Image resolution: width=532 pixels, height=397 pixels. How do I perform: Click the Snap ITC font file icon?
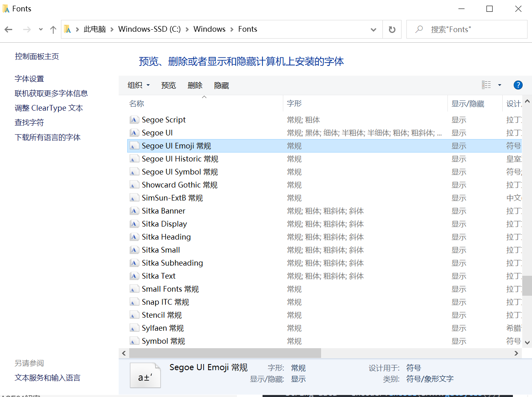[134, 302]
